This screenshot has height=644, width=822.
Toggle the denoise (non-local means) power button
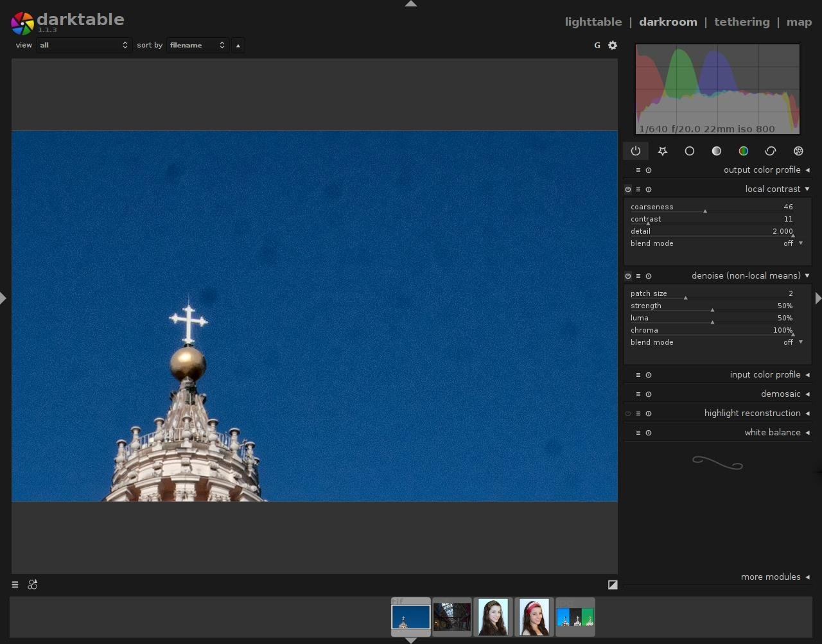(628, 276)
